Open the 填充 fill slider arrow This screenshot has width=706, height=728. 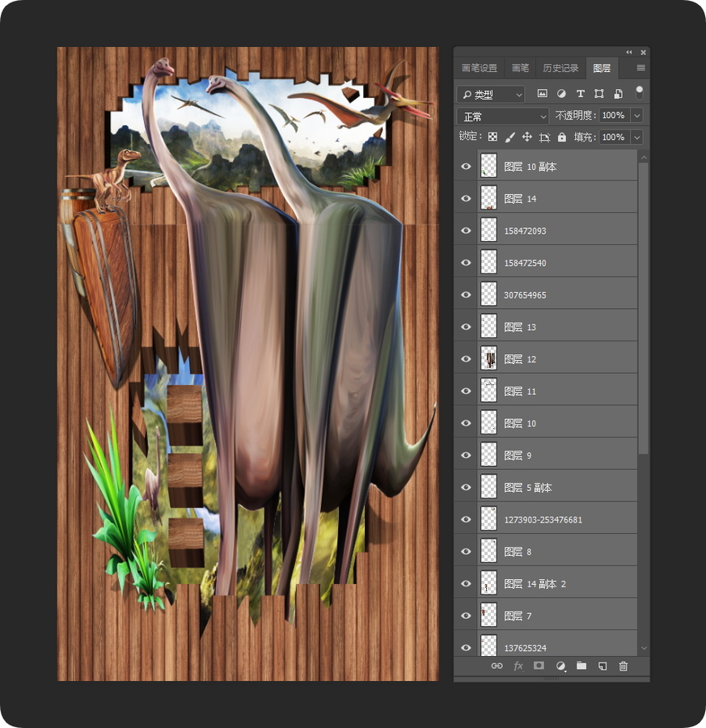coord(637,138)
